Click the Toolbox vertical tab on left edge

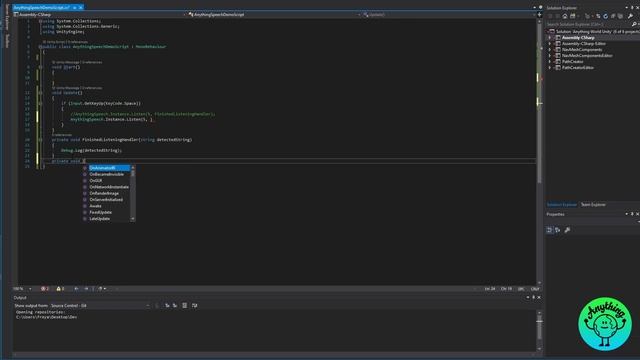point(7,41)
